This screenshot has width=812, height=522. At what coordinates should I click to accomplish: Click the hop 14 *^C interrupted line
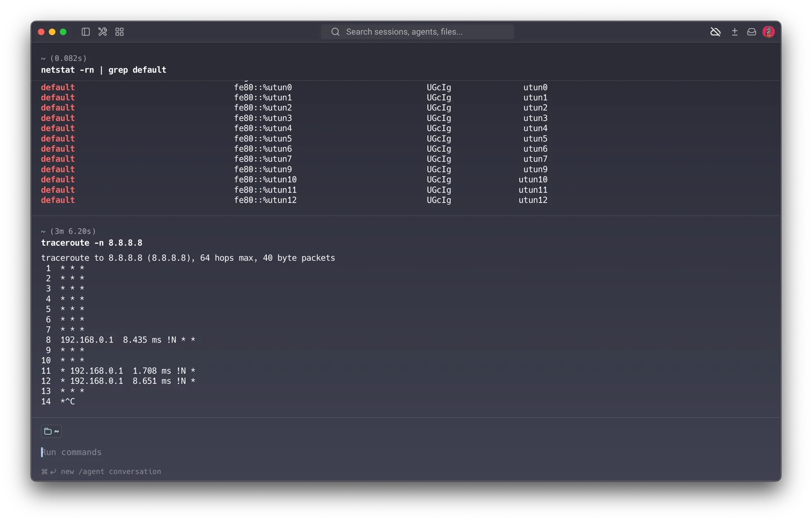[58, 401]
